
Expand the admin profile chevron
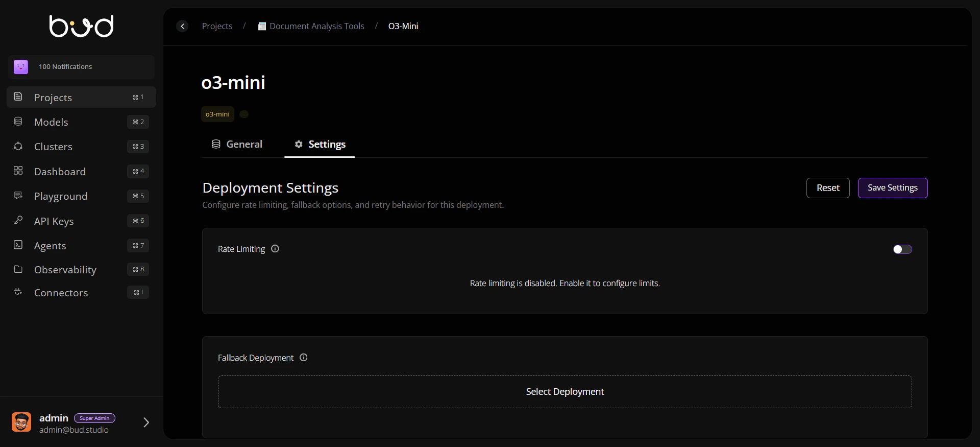tap(146, 422)
